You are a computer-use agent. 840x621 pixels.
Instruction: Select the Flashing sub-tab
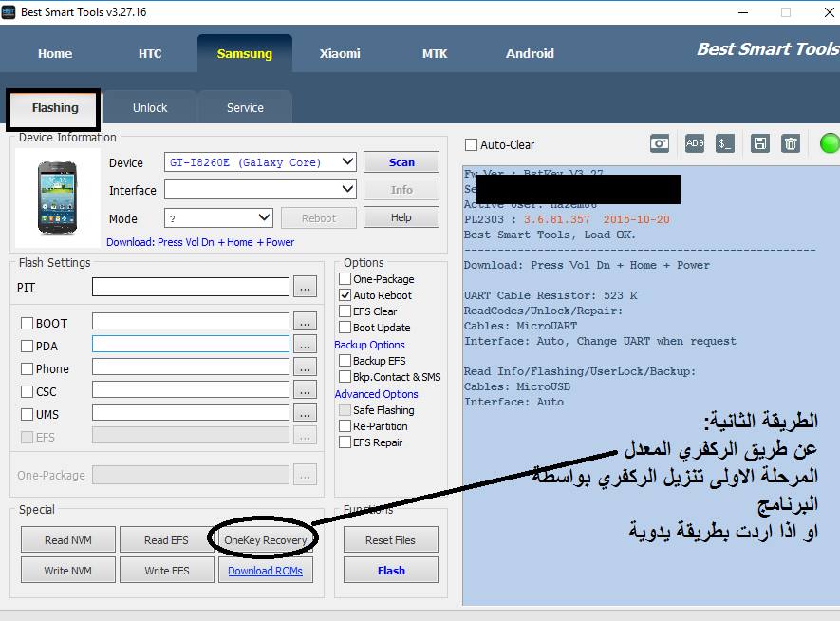[x=55, y=108]
